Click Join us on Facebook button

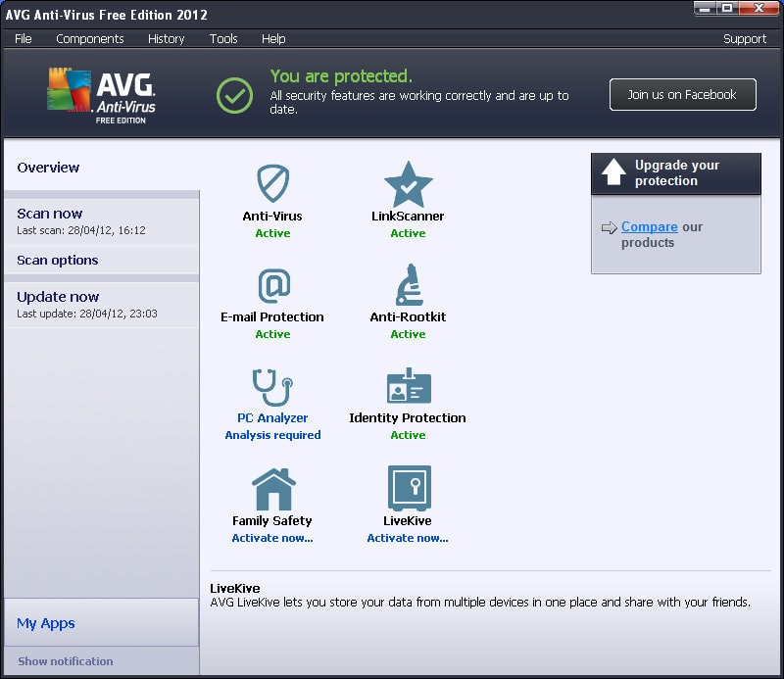pyautogui.click(x=682, y=95)
